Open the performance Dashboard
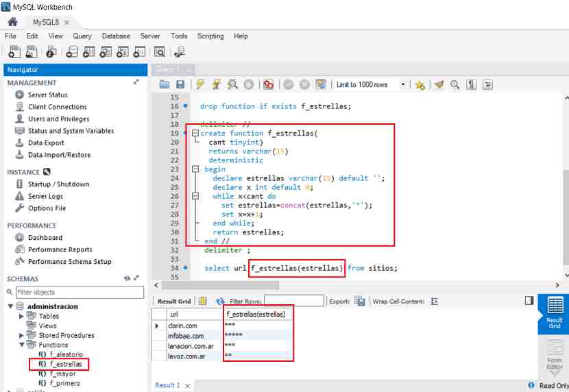This screenshot has height=392, width=569. pyautogui.click(x=45, y=238)
